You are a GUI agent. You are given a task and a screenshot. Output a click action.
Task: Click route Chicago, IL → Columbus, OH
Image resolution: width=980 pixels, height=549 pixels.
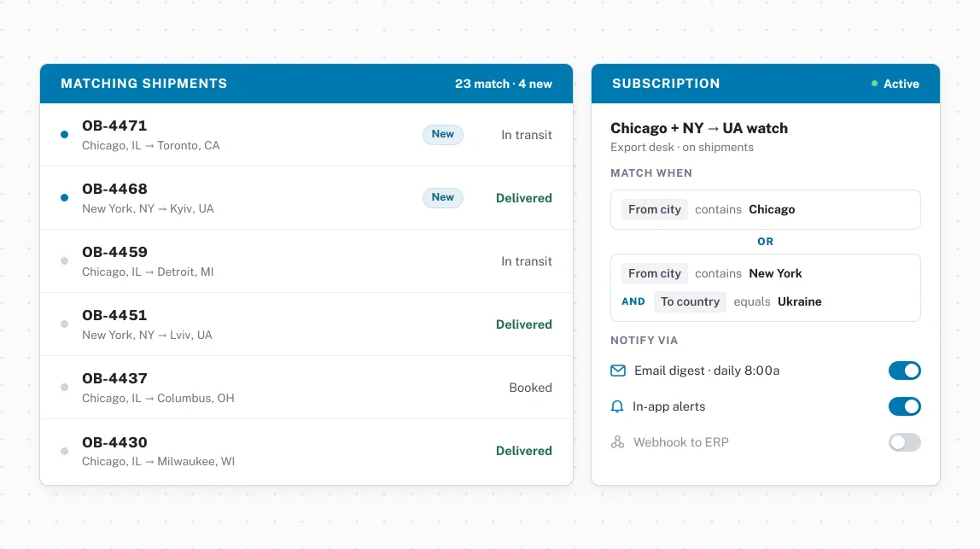158,399
